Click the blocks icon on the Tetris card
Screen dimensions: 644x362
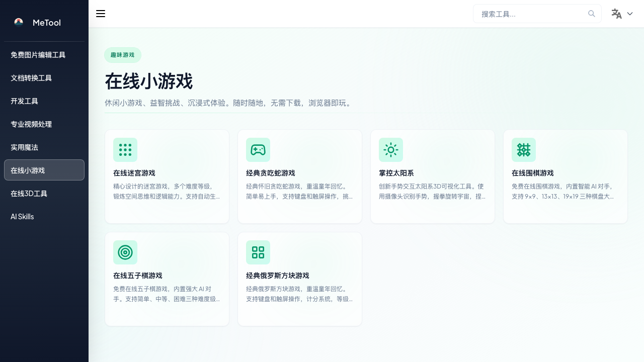point(258,252)
